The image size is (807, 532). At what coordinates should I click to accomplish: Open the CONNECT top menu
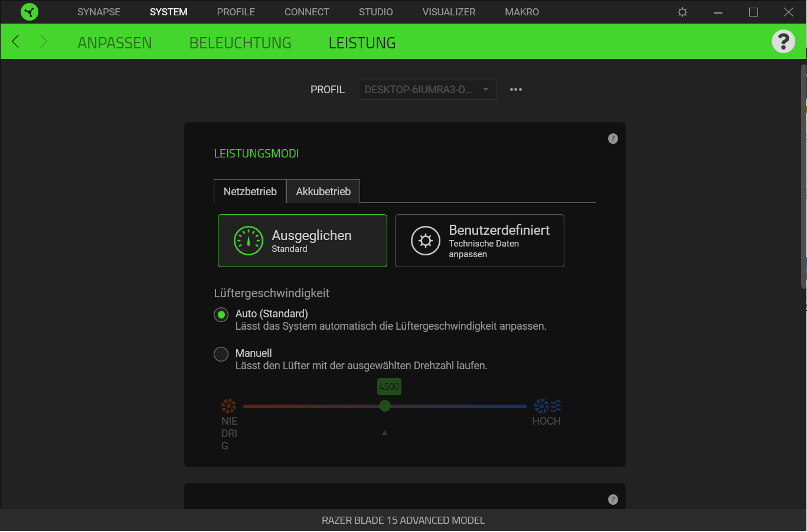(x=307, y=12)
